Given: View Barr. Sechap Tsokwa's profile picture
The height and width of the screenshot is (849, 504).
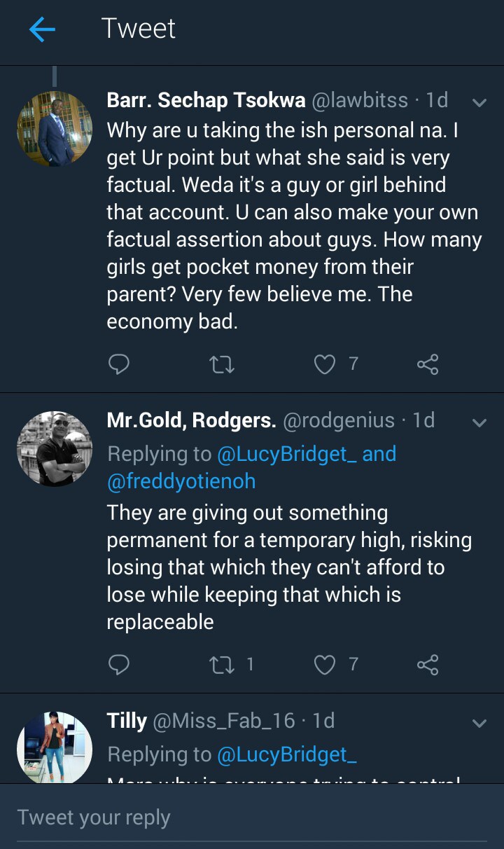Looking at the screenshot, I should click(55, 128).
